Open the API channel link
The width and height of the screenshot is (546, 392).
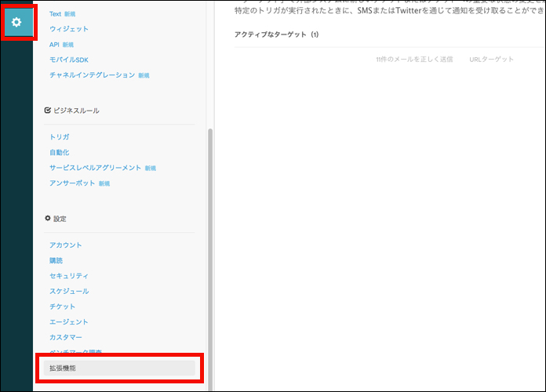(x=54, y=45)
